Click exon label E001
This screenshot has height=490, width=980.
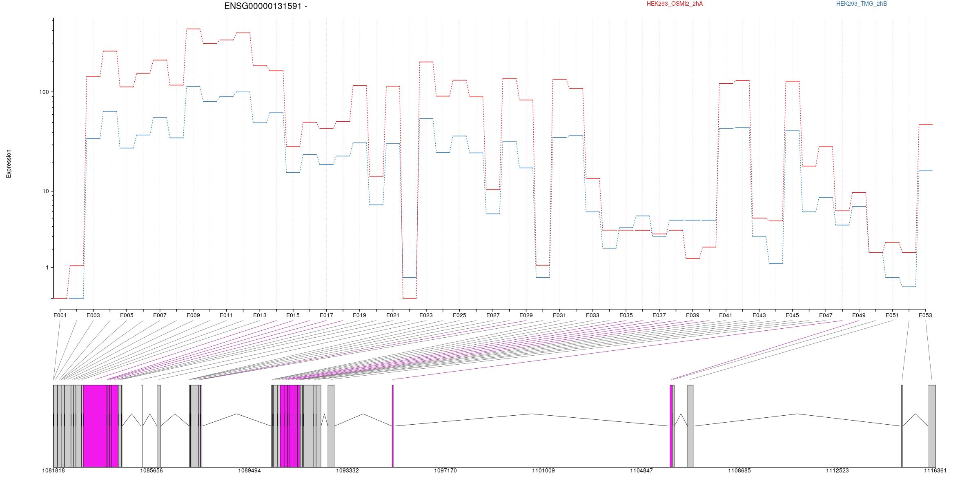pos(60,315)
